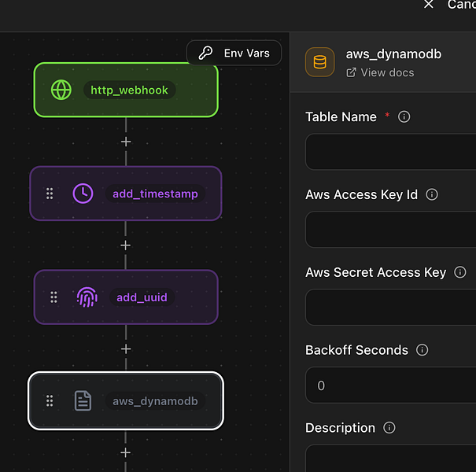Click the document icon on aws_dynamodb node
This screenshot has height=472, width=476.
click(83, 401)
